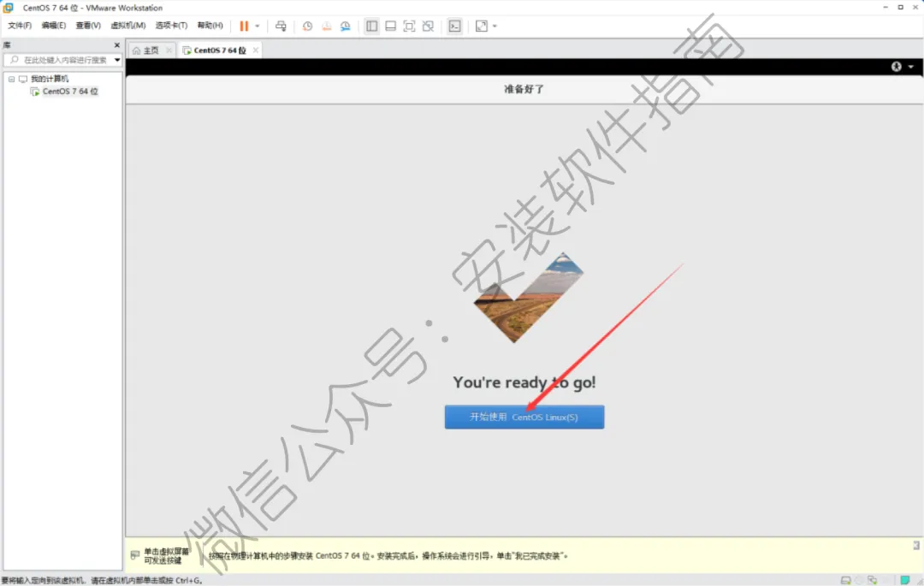
Task: Select CentOS 7 64 位 in library tree
Action: (70, 92)
